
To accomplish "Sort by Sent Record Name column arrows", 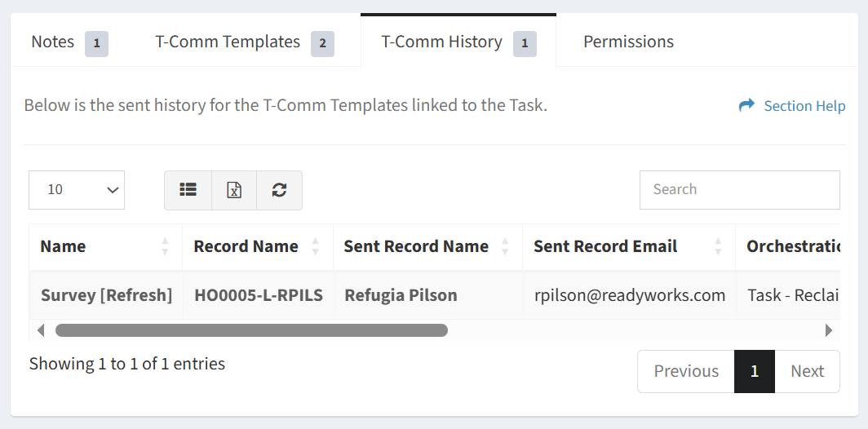I will point(505,246).
